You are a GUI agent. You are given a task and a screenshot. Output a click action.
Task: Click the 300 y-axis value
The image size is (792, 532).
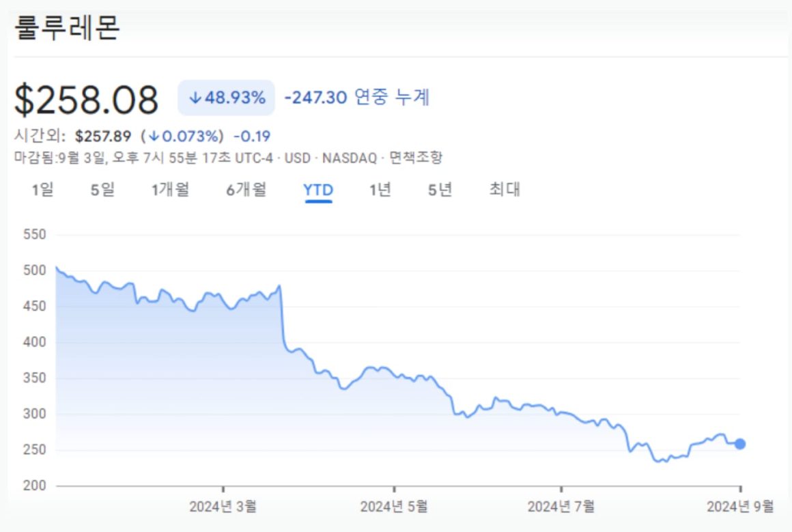[34, 414]
